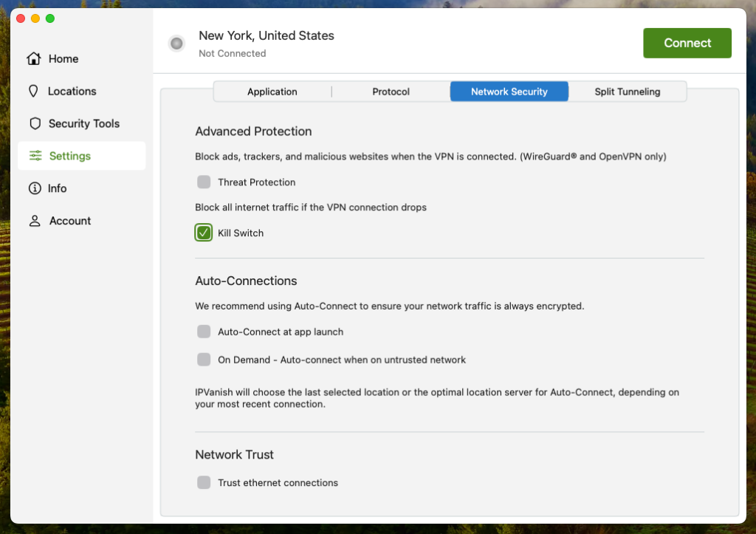The width and height of the screenshot is (756, 534).
Task: Click the Threat Protection label text
Action: [x=256, y=182]
